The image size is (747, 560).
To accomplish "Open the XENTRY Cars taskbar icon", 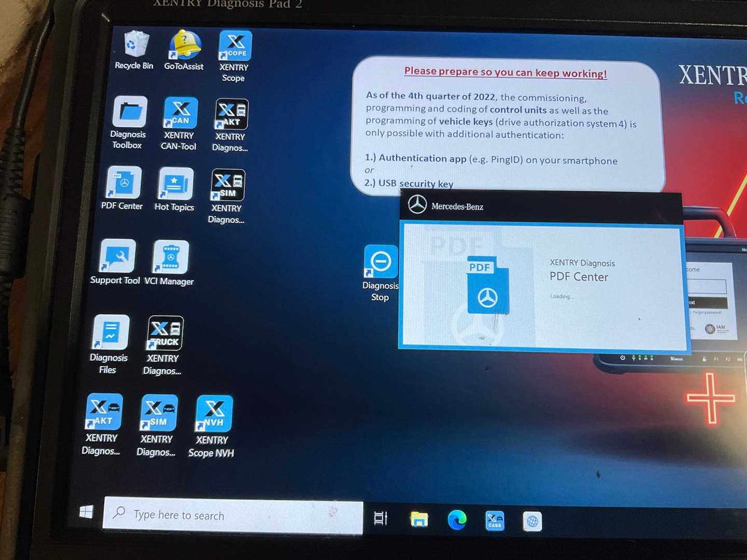I will [495, 521].
